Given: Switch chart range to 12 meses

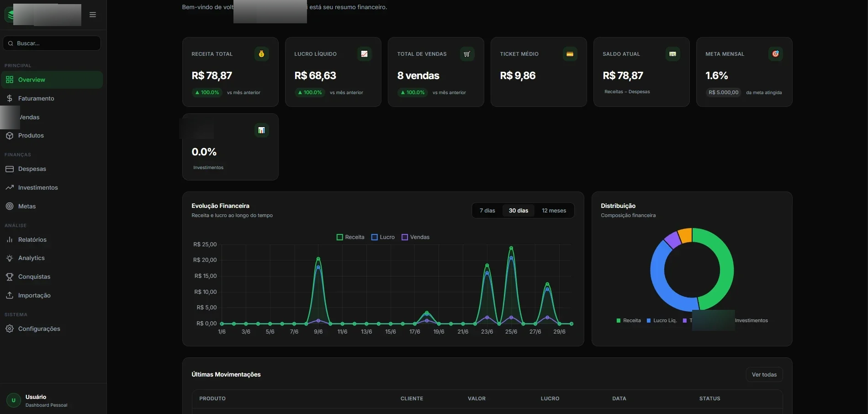Looking at the screenshot, I should [554, 211].
